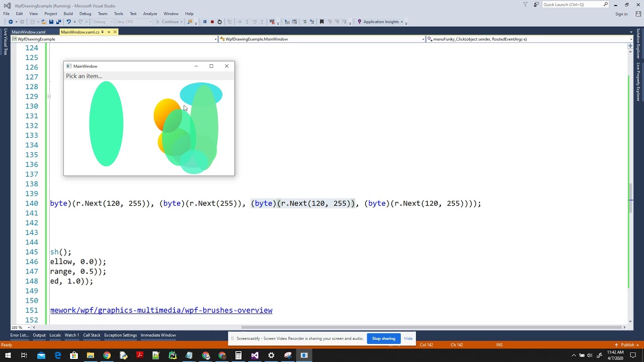Click the Open File folder icon

[44, 22]
